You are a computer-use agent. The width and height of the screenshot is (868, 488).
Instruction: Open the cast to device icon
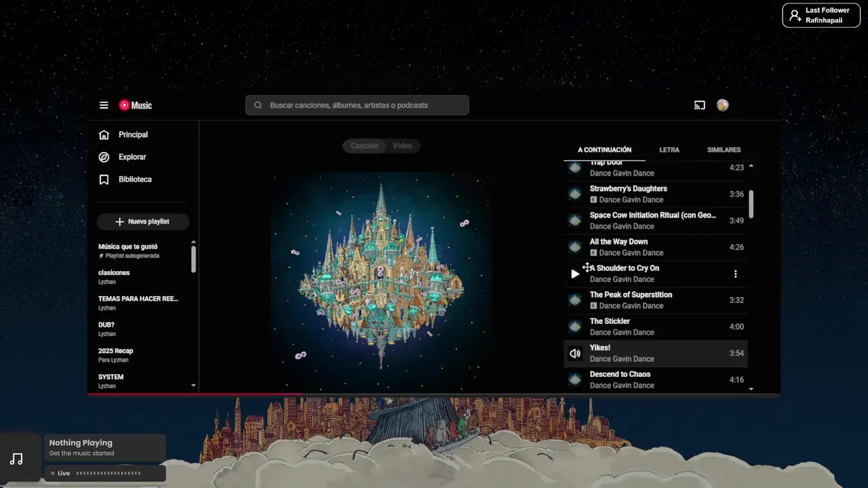pyautogui.click(x=700, y=105)
